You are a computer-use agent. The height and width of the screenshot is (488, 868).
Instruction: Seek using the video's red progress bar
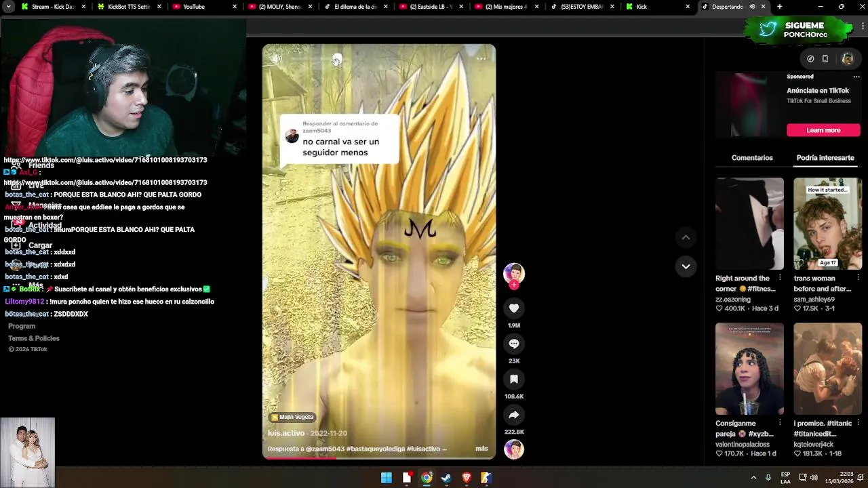pos(379,457)
